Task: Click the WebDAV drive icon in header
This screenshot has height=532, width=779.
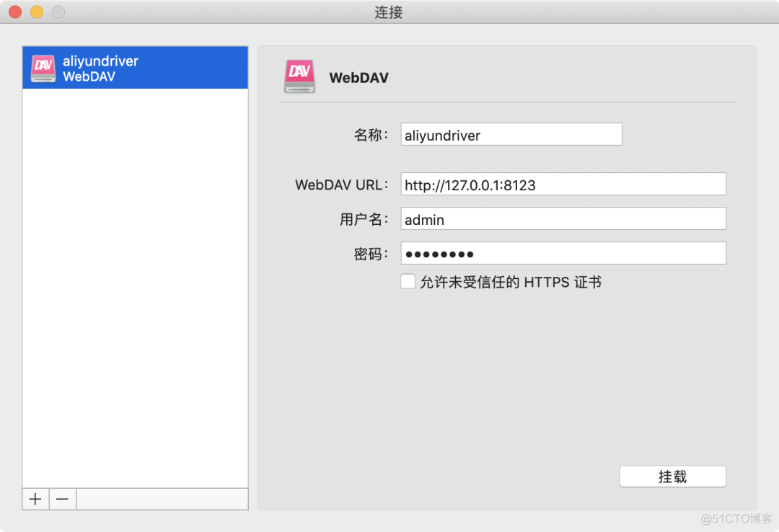Action: click(x=299, y=76)
